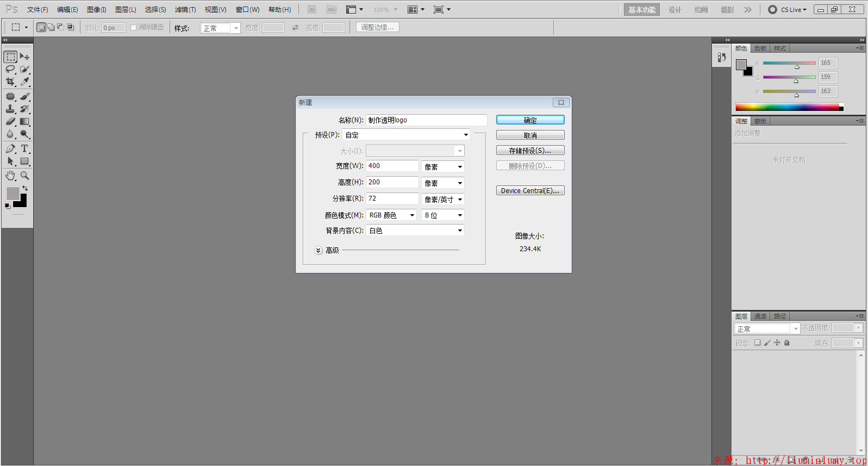This screenshot has height=466, width=868.
Task: Open the 样式 正常 style dropdown
Action: tap(220, 28)
